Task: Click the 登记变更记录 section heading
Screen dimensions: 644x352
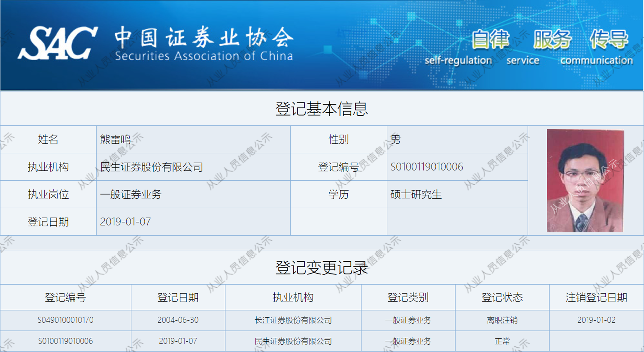Action: tap(321, 267)
